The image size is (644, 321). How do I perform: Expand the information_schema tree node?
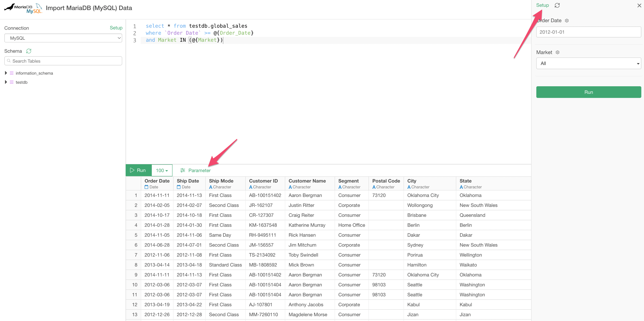(x=6, y=73)
